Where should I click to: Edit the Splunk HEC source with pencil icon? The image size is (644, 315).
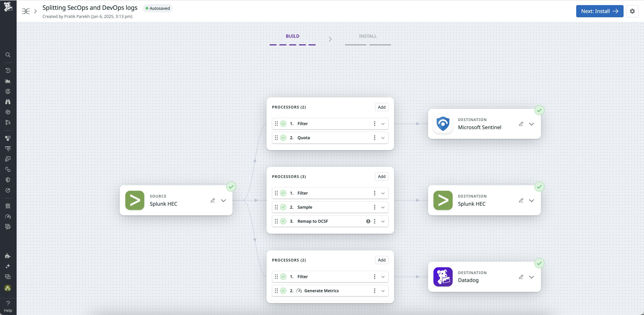pyautogui.click(x=213, y=201)
